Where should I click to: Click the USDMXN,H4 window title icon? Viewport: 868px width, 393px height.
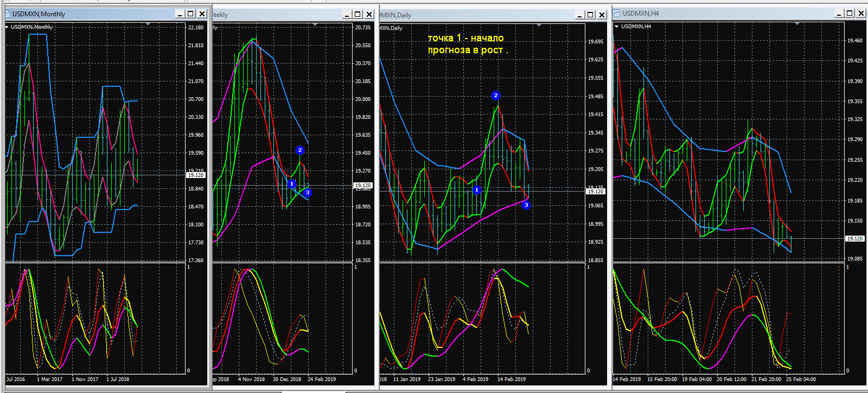616,14
